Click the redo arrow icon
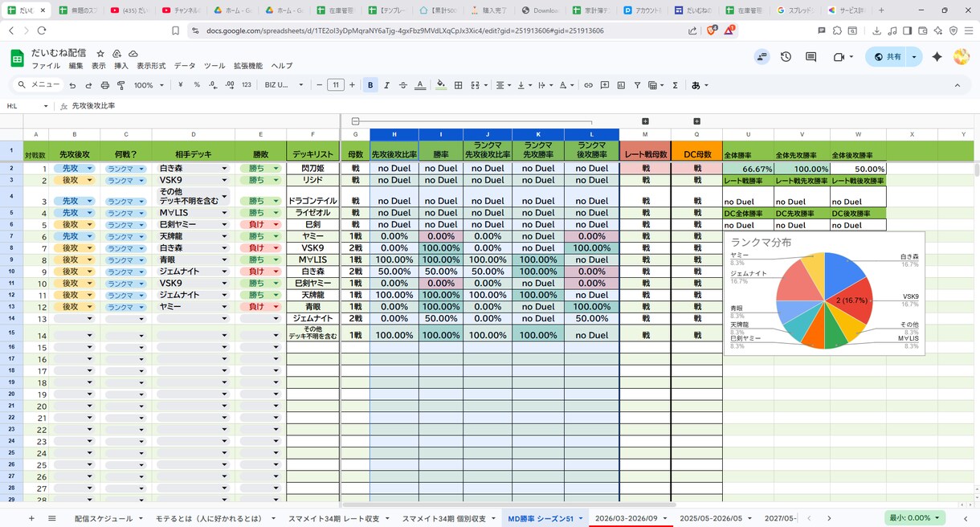This screenshot has width=980, height=527. point(88,85)
